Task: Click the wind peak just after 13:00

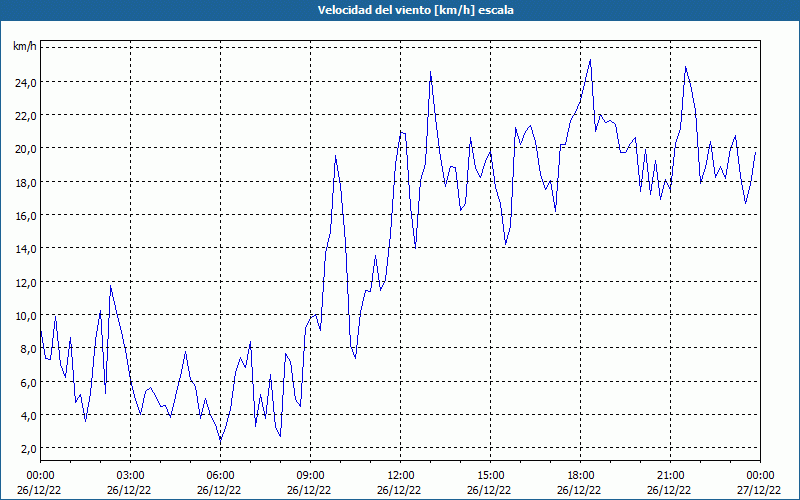Action: pyautogui.click(x=431, y=72)
